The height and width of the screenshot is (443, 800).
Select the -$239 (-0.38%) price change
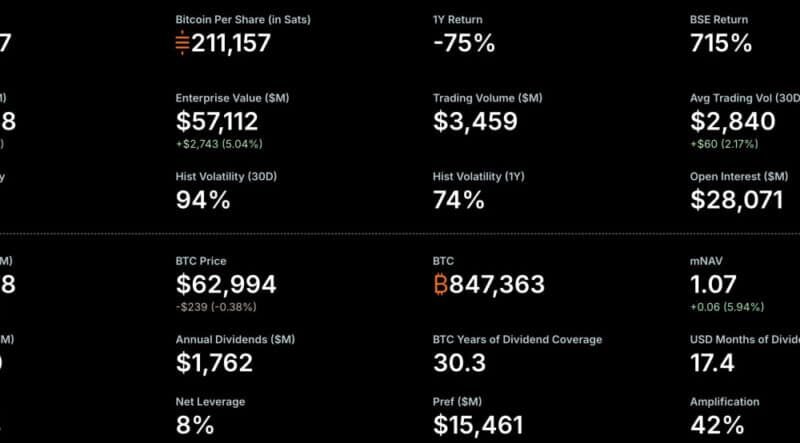[216, 307]
